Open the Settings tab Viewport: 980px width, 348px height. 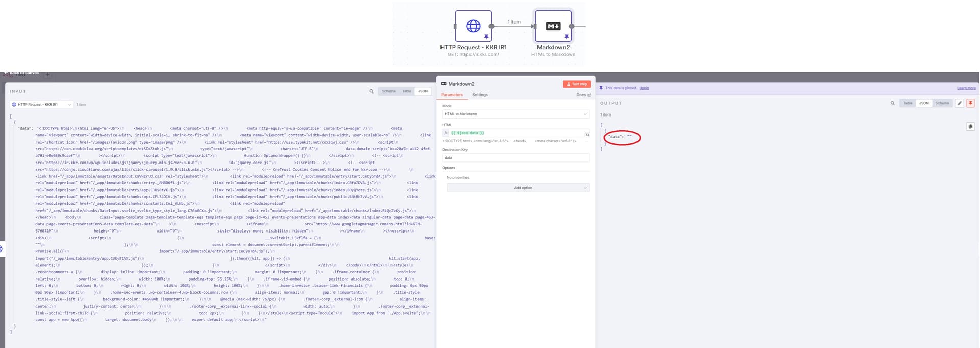pyautogui.click(x=480, y=95)
